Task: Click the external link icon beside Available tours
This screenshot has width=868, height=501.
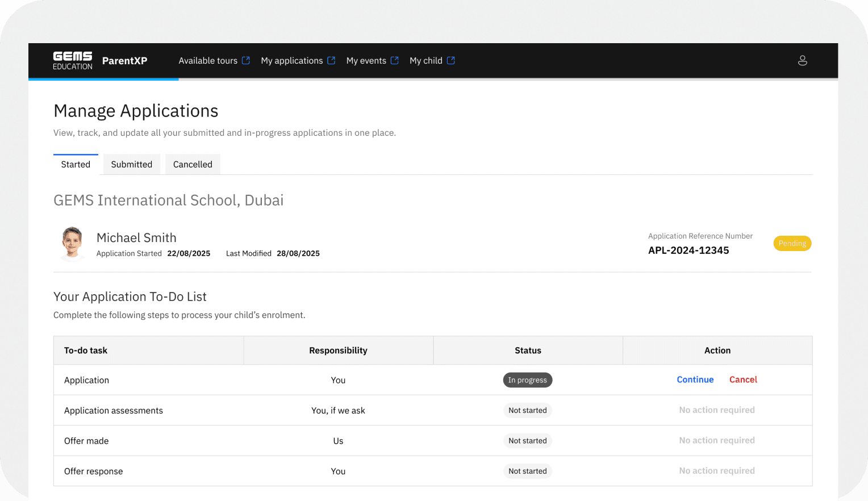Action: (x=247, y=60)
